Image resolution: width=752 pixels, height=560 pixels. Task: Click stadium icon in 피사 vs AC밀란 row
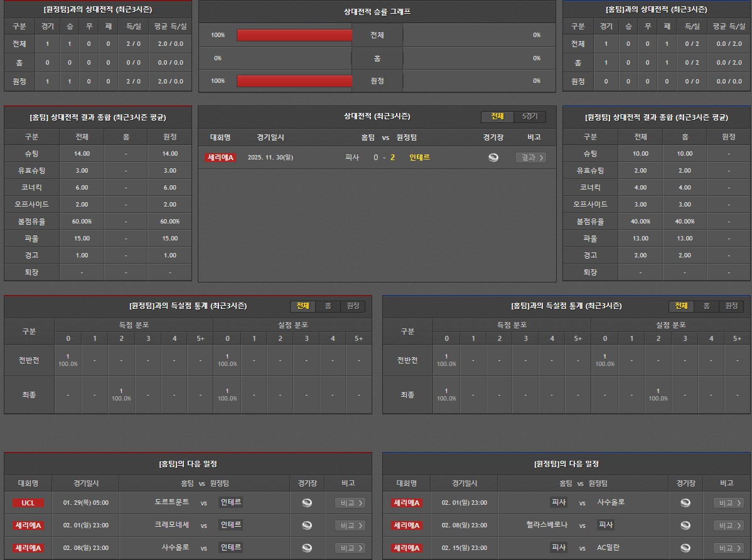coord(685,548)
